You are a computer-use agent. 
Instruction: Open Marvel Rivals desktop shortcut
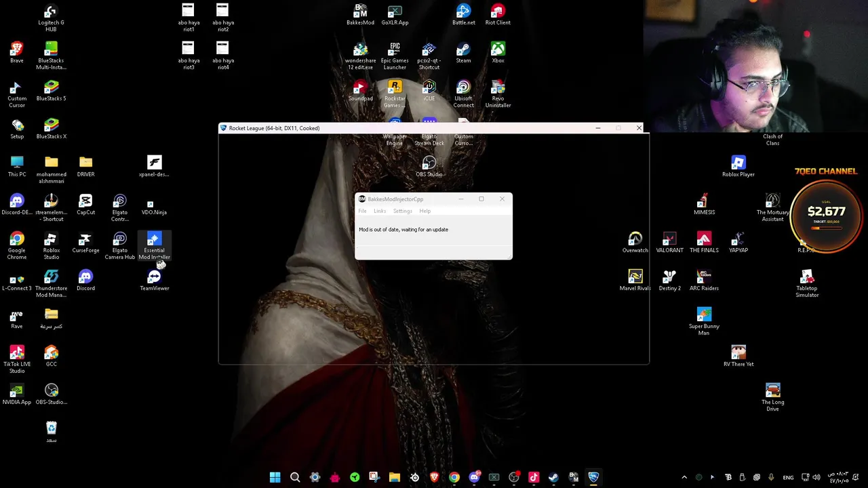click(x=635, y=281)
